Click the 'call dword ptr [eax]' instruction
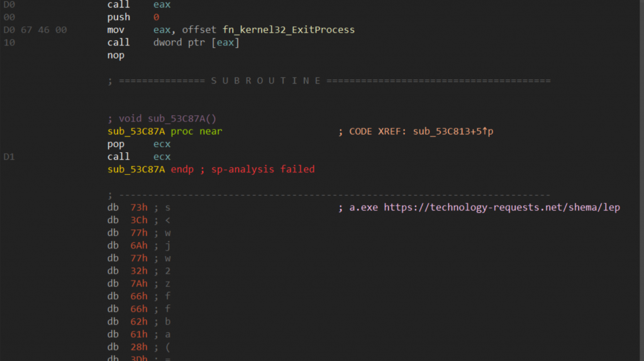 174,43
